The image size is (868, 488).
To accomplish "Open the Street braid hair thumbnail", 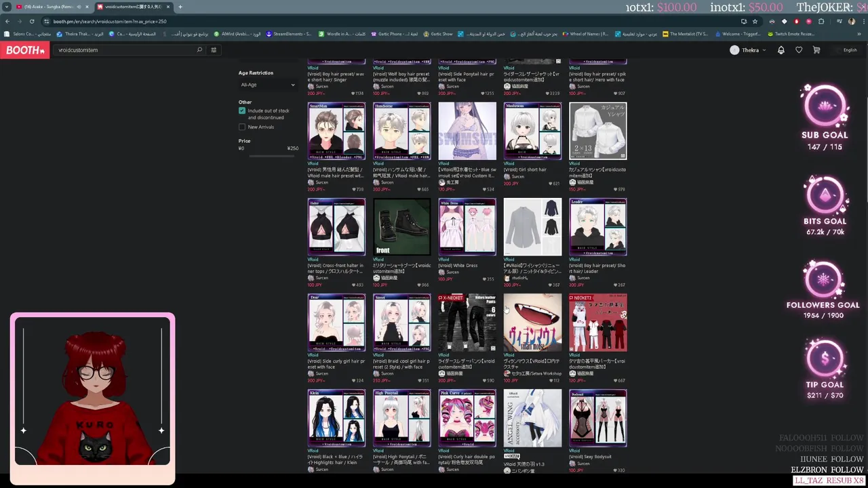I will (401, 323).
